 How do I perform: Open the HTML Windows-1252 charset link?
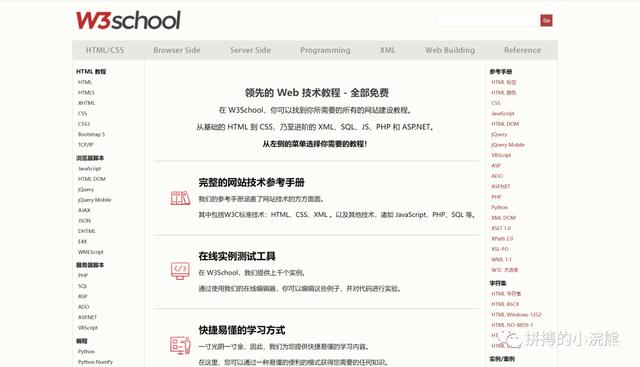click(x=516, y=314)
